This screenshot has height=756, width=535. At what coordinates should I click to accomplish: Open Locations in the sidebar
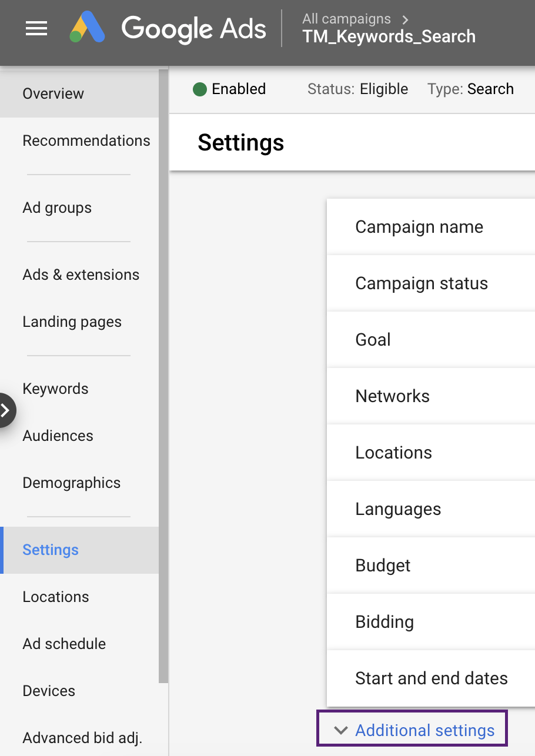(79, 597)
